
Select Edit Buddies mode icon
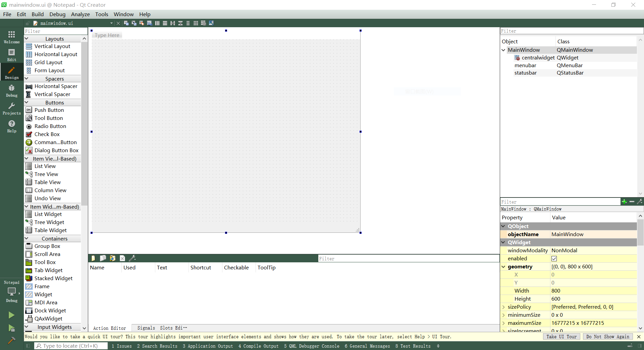[x=142, y=23]
